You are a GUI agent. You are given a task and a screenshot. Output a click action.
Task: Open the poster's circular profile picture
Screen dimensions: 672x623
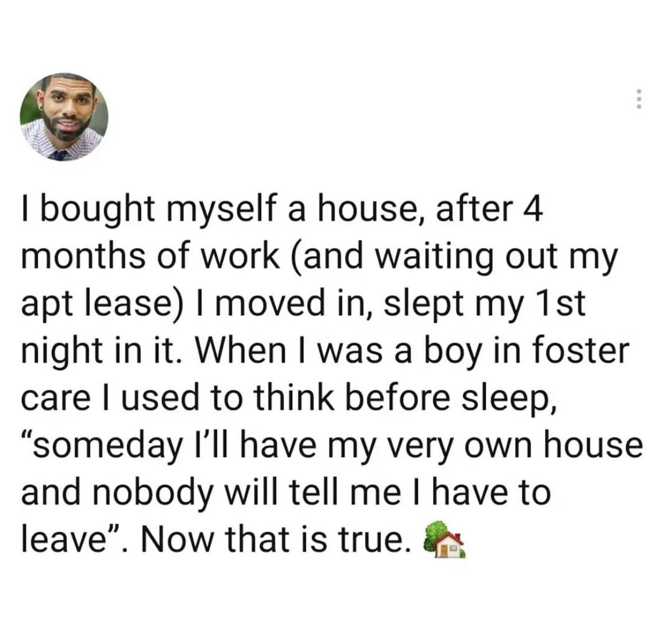(x=64, y=117)
